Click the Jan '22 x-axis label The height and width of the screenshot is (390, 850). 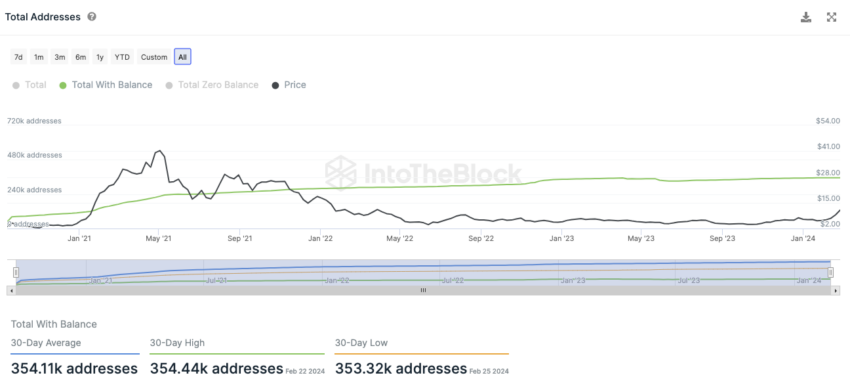tap(320, 238)
